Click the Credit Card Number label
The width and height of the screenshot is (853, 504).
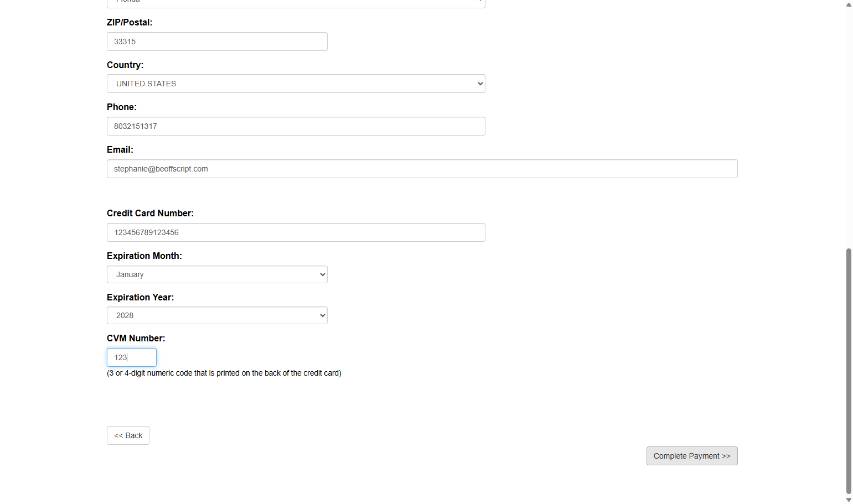[x=150, y=213]
